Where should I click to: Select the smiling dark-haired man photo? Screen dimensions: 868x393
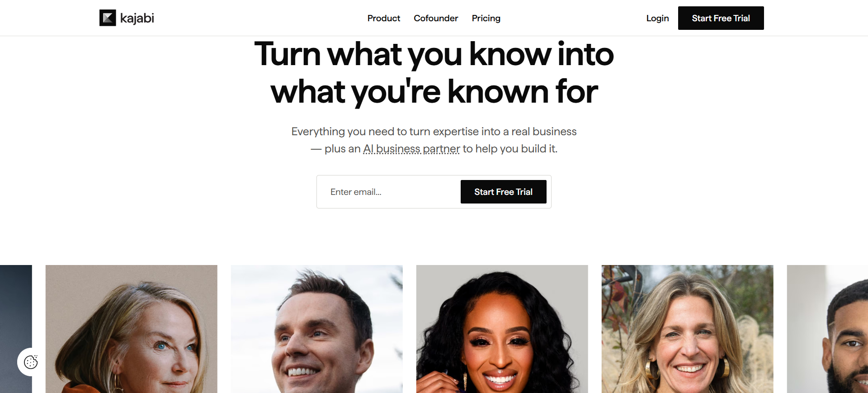pyautogui.click(x=317, y=329)
